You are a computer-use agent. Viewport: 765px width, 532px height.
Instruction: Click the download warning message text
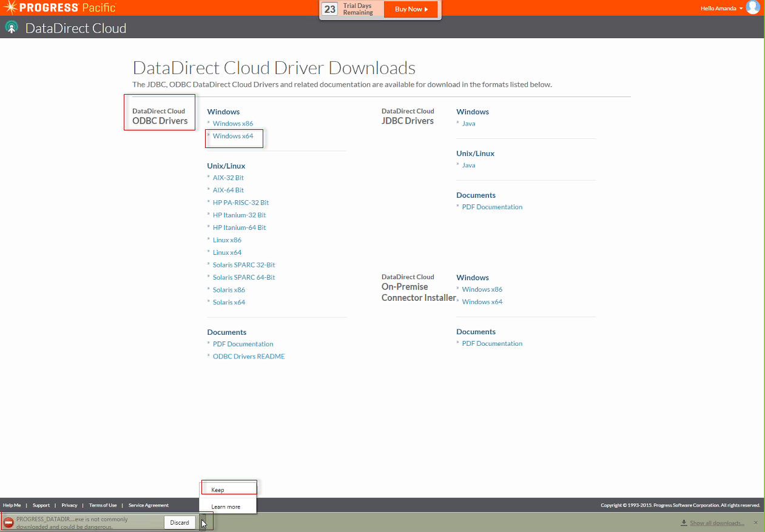72,523
